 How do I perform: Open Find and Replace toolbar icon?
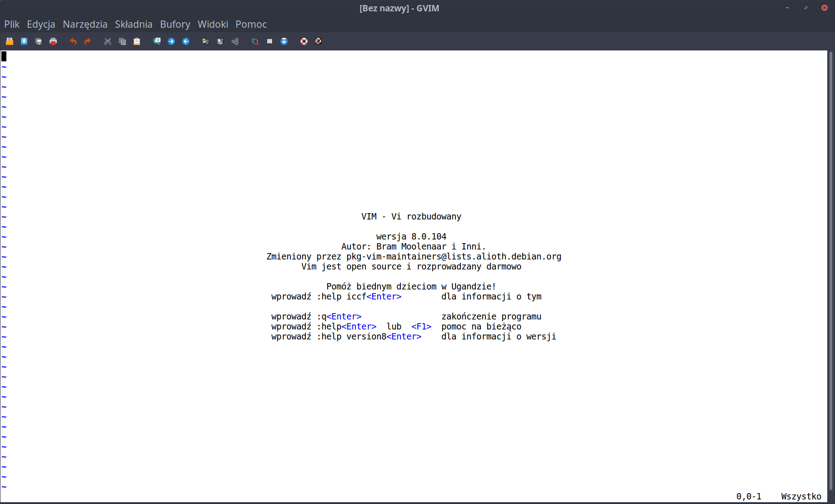click(x=157, y=41)
